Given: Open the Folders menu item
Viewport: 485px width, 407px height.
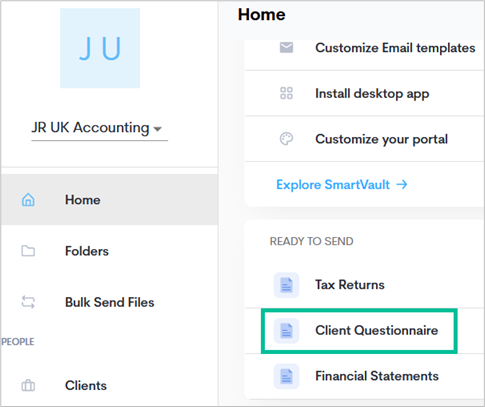Looking at the screenshot, I should click(x=109, y=251).
